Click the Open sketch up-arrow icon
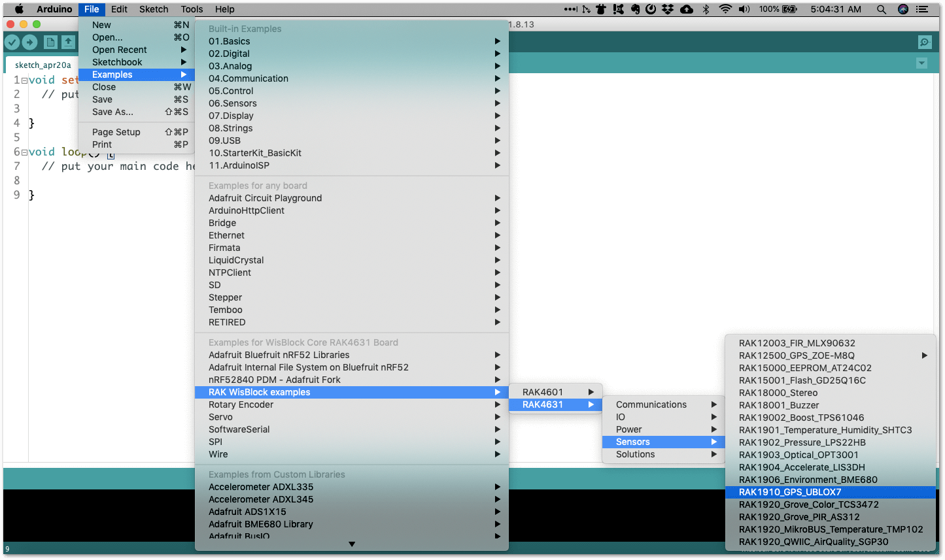This screenshot has height=560, width=945. [68, 42]
